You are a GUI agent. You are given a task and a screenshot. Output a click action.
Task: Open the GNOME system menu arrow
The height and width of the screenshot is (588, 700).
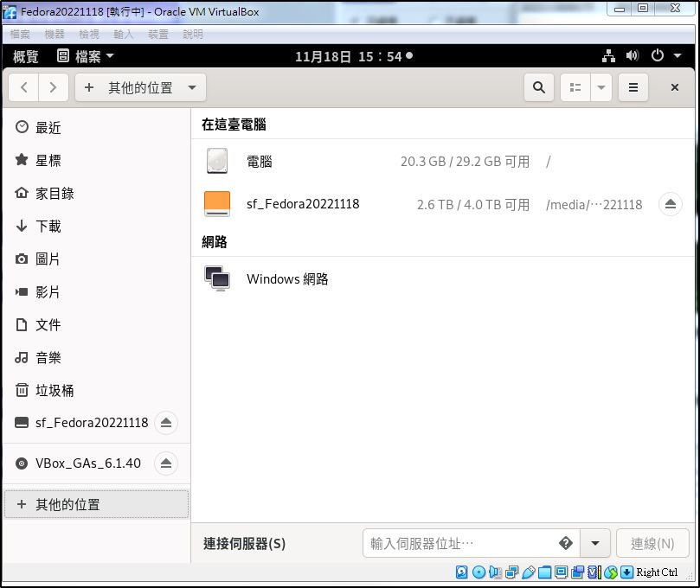pos(678,55)
